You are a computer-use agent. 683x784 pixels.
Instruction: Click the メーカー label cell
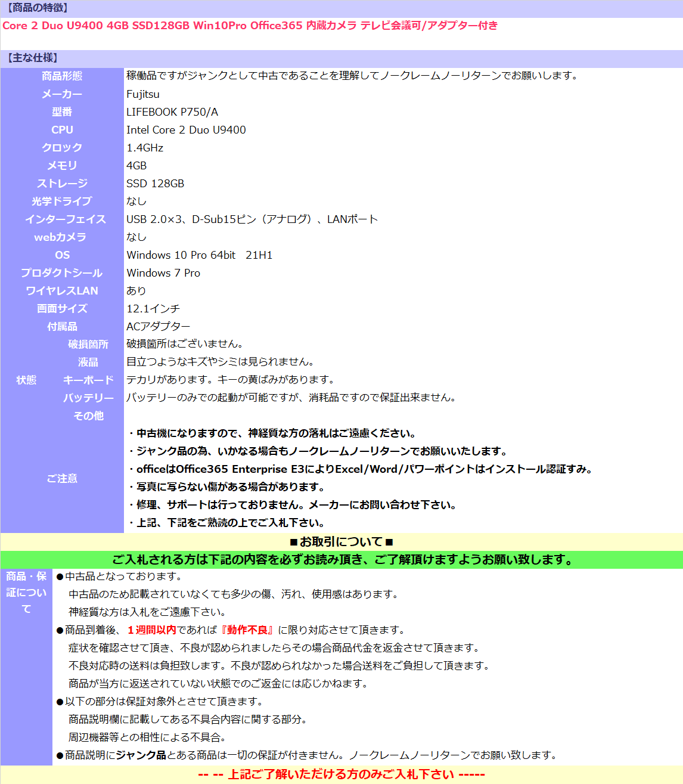click(62, 94)
